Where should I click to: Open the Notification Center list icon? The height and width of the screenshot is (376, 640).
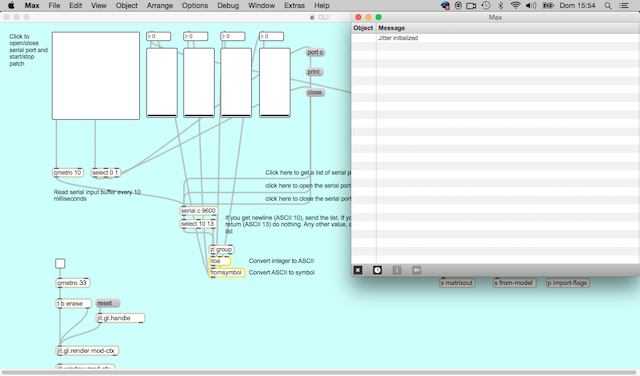(624, 5)
